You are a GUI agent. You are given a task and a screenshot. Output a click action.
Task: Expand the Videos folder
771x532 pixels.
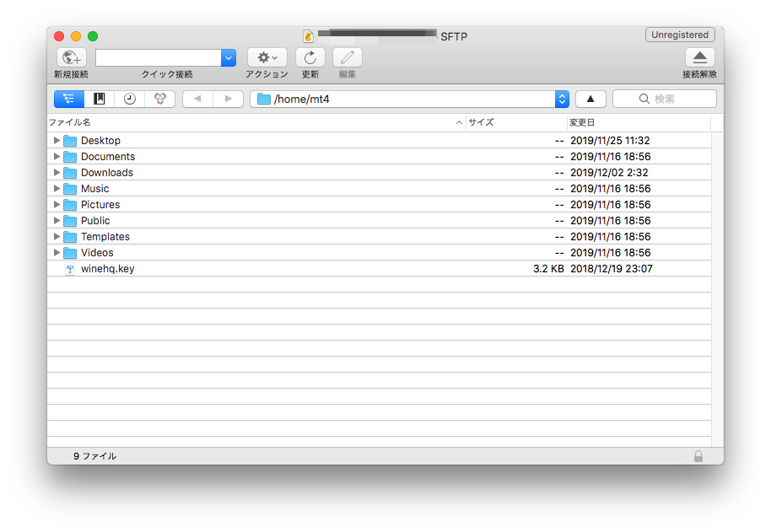(x=57, y=252)
